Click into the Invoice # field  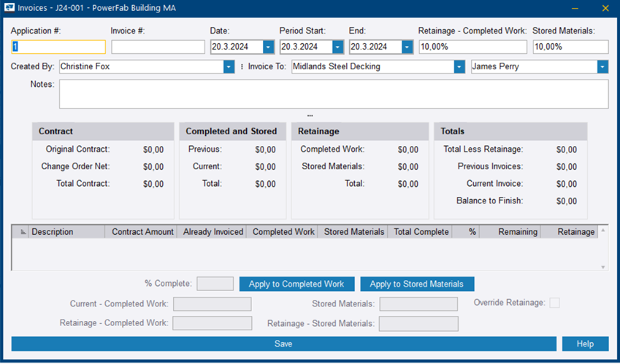click(158, 47)
